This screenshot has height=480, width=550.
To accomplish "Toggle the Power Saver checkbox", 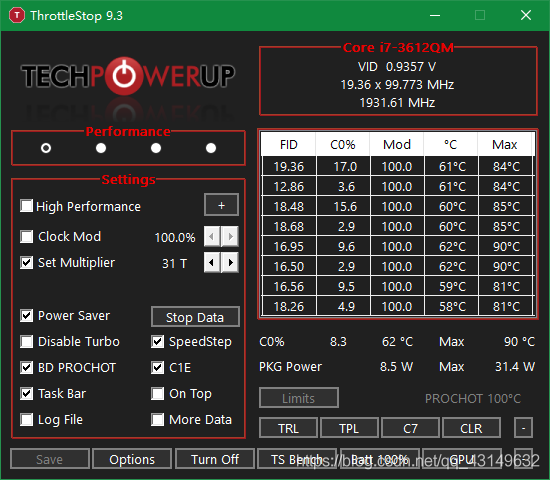I will click(27, 316).
